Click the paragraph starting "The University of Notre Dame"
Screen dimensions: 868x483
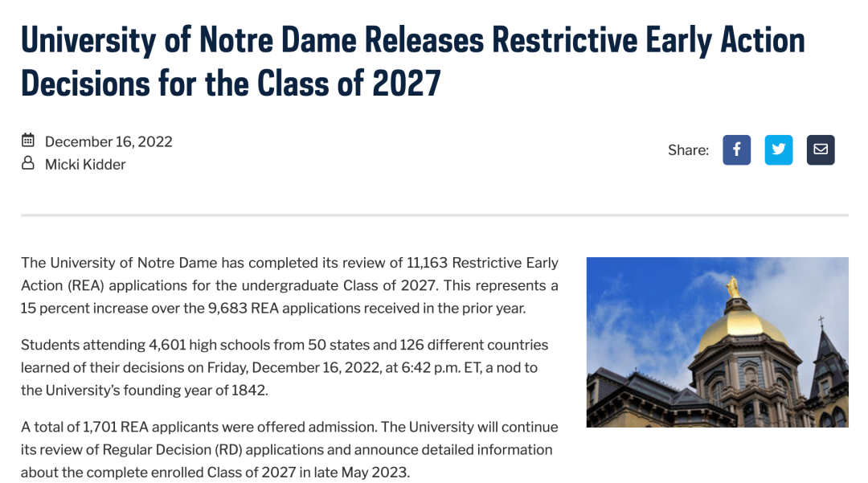point(289,285)
